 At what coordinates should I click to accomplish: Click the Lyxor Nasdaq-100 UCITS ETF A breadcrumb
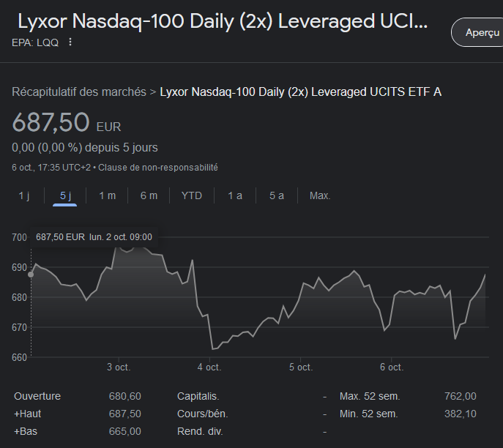[x=300, y=92]
